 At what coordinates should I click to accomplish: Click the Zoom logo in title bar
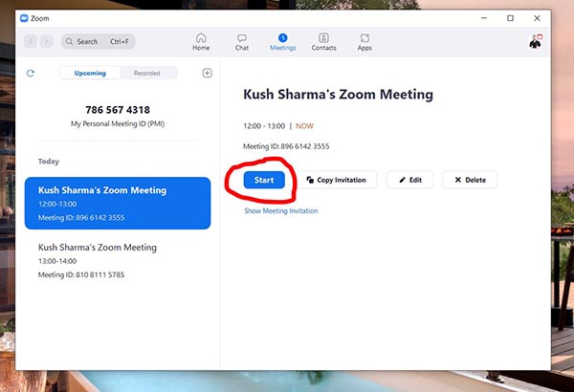[x=24, y=18]
